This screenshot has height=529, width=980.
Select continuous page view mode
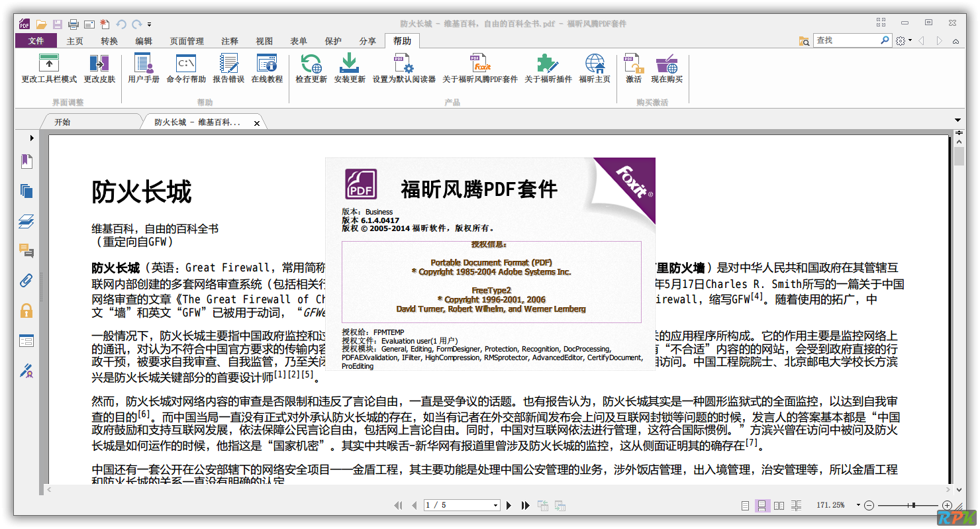click(x=762, y=505)
